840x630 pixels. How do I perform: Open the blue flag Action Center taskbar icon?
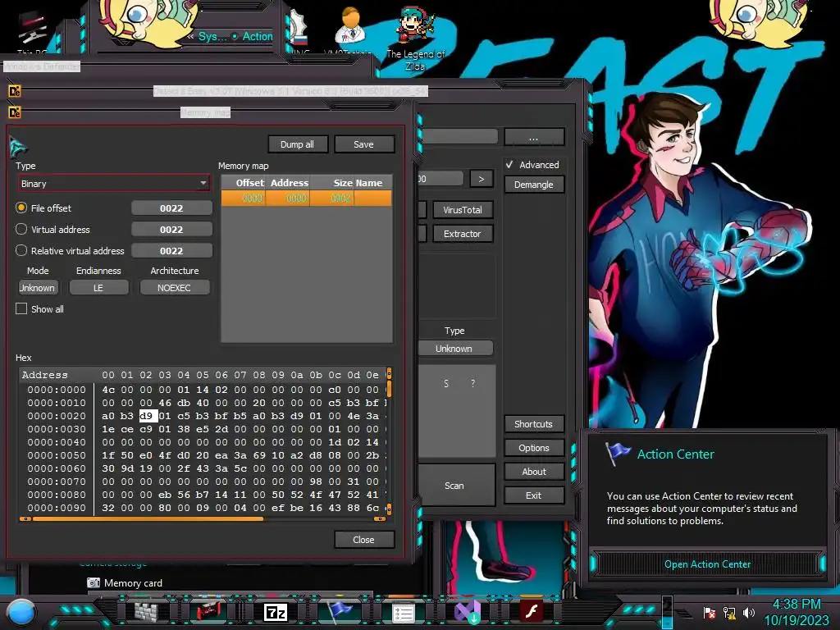click(x=340, y=611)
